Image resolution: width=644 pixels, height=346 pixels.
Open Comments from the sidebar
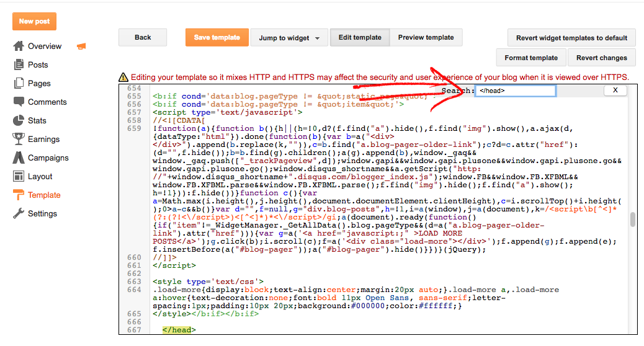(x=47, y=102)
